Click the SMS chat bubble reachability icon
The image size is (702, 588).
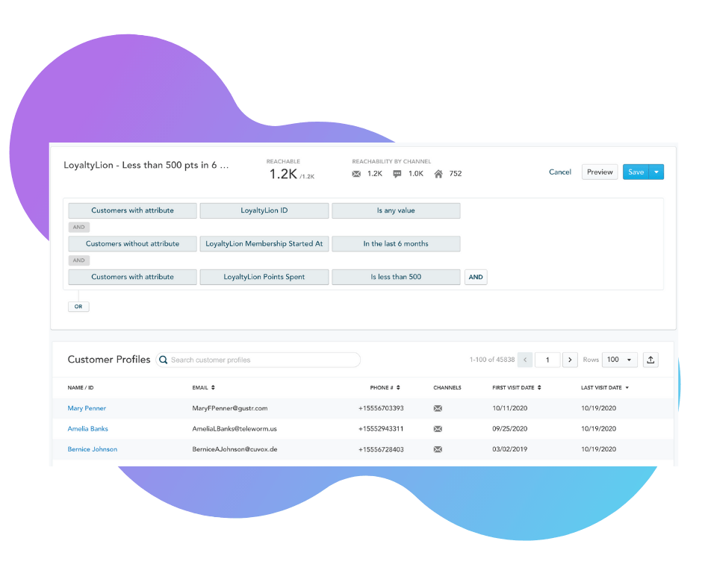397,174
